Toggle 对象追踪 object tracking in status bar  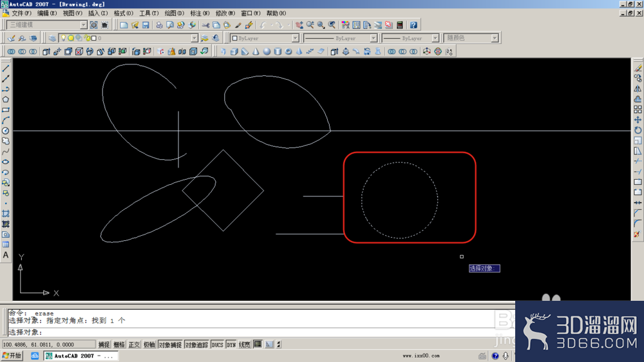click(196, 345)
